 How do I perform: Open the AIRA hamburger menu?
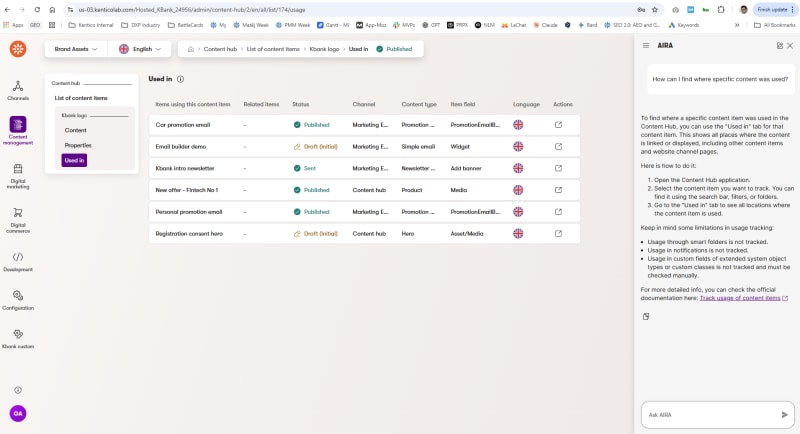[645, 45]
